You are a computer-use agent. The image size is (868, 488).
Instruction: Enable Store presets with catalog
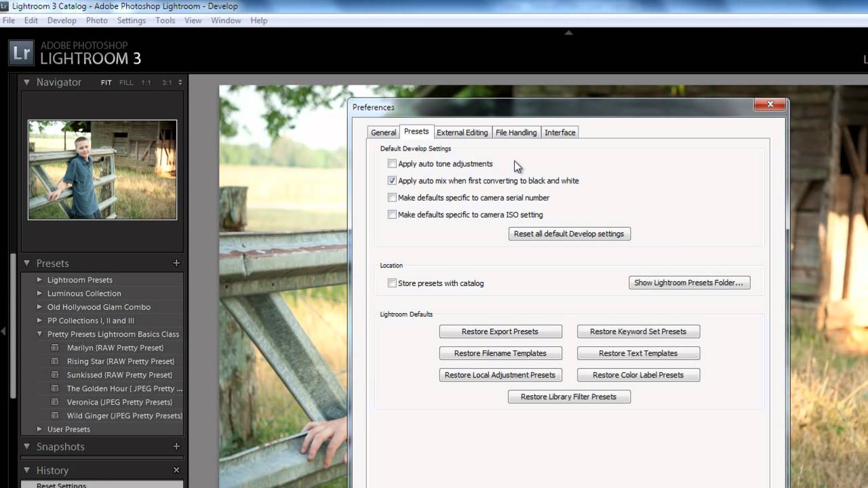click(392, 283)
